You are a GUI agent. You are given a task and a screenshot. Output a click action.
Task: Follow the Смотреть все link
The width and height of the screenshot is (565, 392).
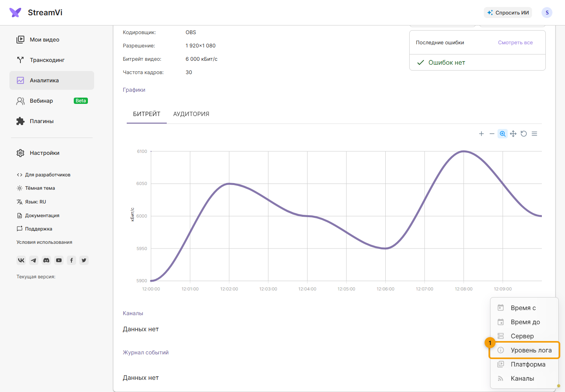click(516, 43)
